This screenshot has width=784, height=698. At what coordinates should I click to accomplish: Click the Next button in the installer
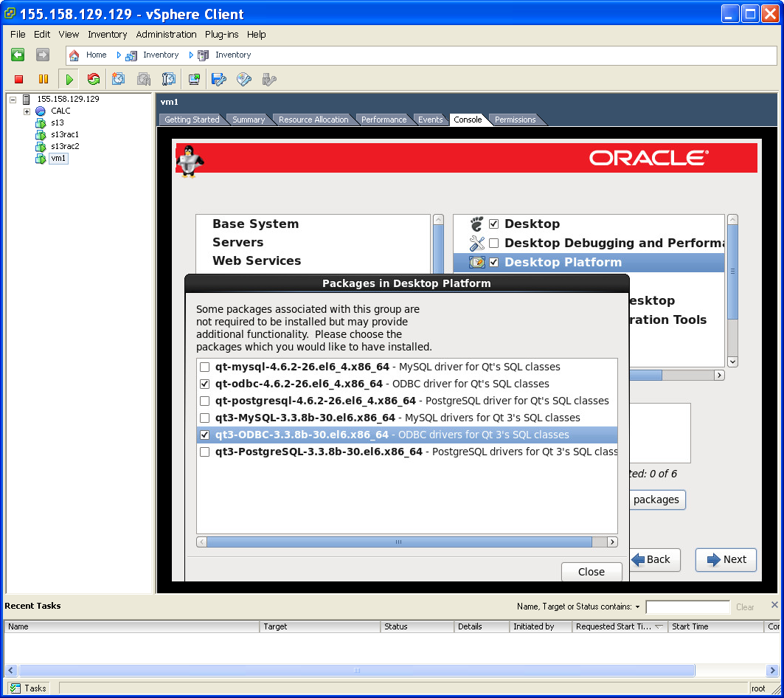(726, 560)
